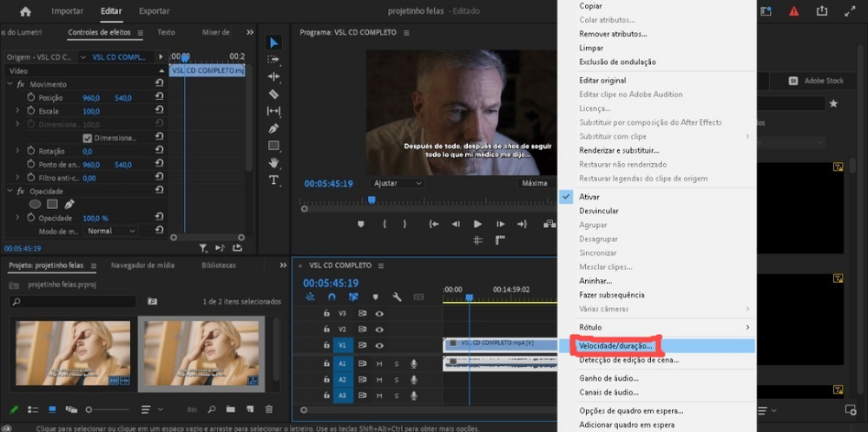
Task: Open the Normal blend mode dropdown
Action: click(x=110, y=232)
